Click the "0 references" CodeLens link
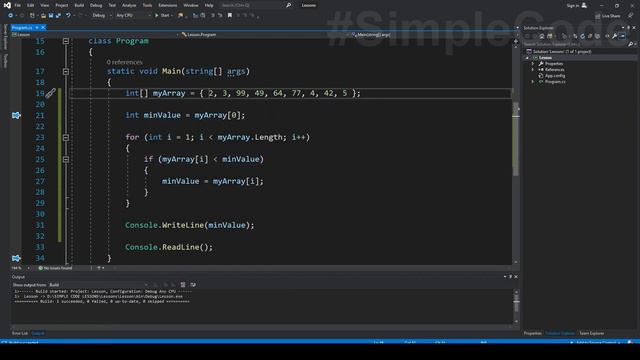Viewport: 640px width, 360px height. tap(124, 62)
